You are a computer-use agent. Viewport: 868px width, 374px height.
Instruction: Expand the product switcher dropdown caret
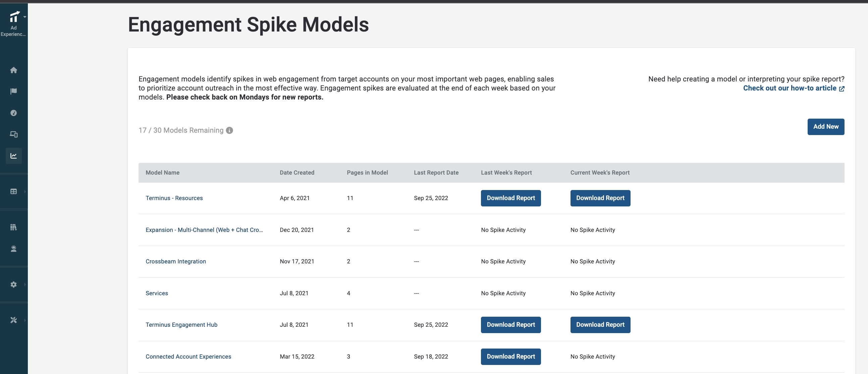(25, 17)
